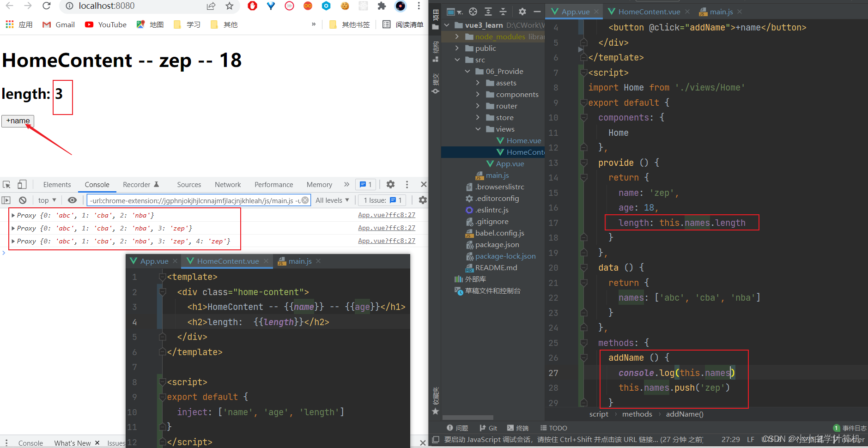Screen dimensions: 868x448
Task: Activate the DevTools inspect element picker
Action: click(x=6, y=184)
